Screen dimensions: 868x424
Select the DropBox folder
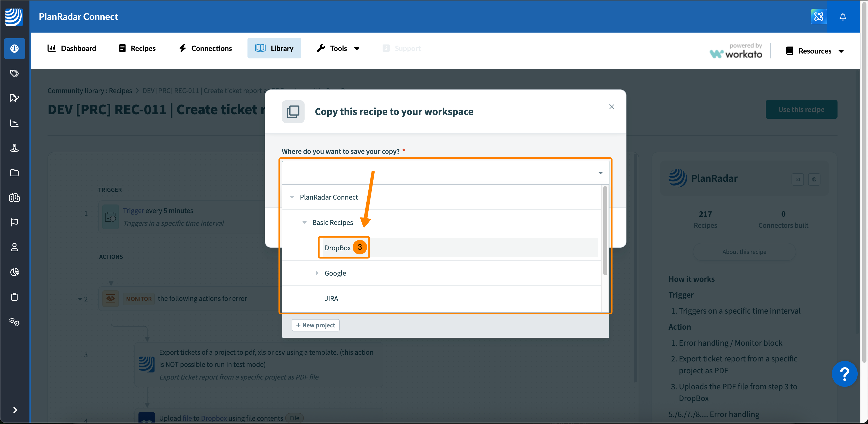[337, 248]
